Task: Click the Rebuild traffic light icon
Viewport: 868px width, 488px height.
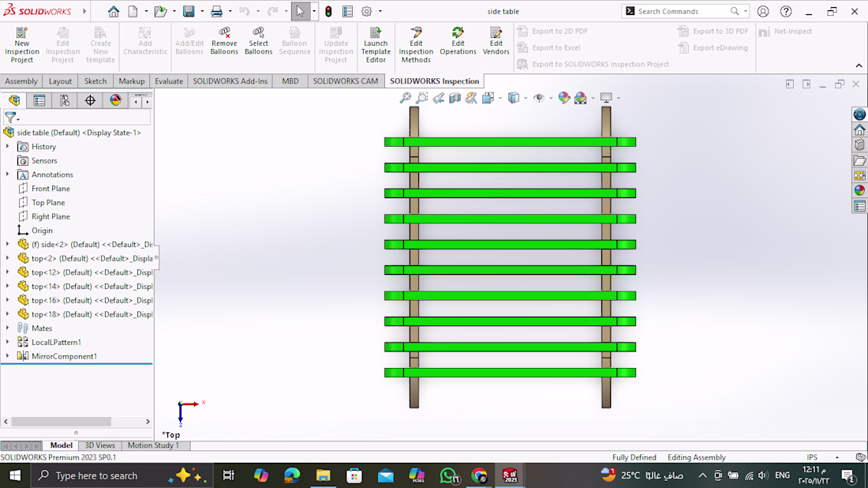Action: tap(328, 11)
